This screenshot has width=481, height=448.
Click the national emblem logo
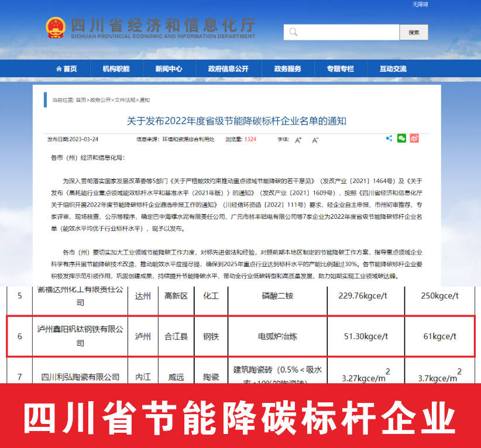click(x=56, y=27)
